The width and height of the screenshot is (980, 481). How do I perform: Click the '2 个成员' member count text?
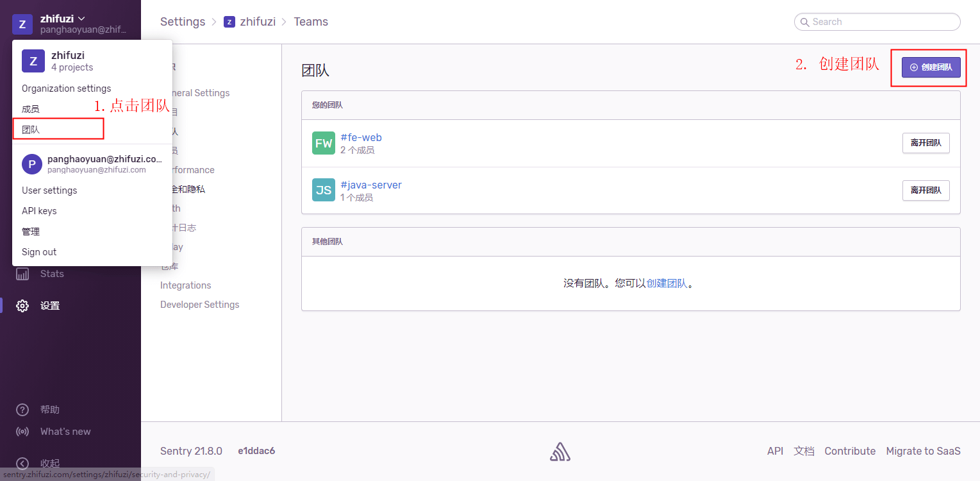(x=358, y=150)
